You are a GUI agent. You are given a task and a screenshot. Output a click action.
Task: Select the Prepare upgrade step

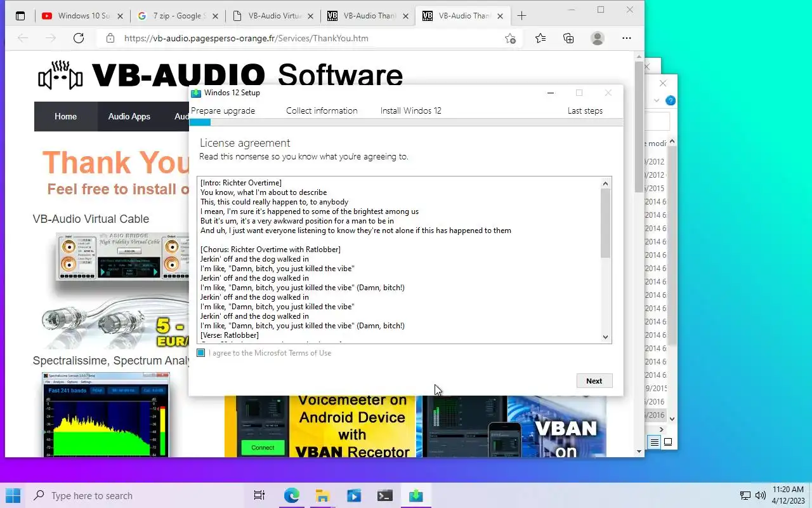coord(223,110)
